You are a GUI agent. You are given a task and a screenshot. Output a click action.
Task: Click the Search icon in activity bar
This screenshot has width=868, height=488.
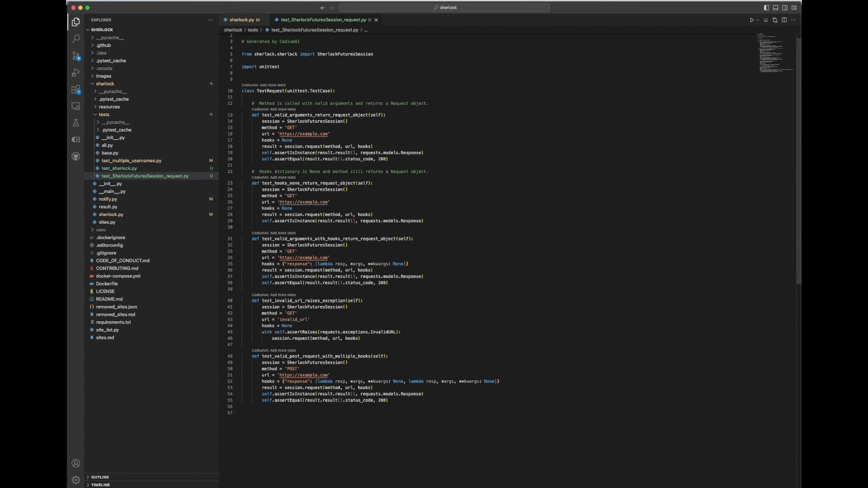point(76,39)
